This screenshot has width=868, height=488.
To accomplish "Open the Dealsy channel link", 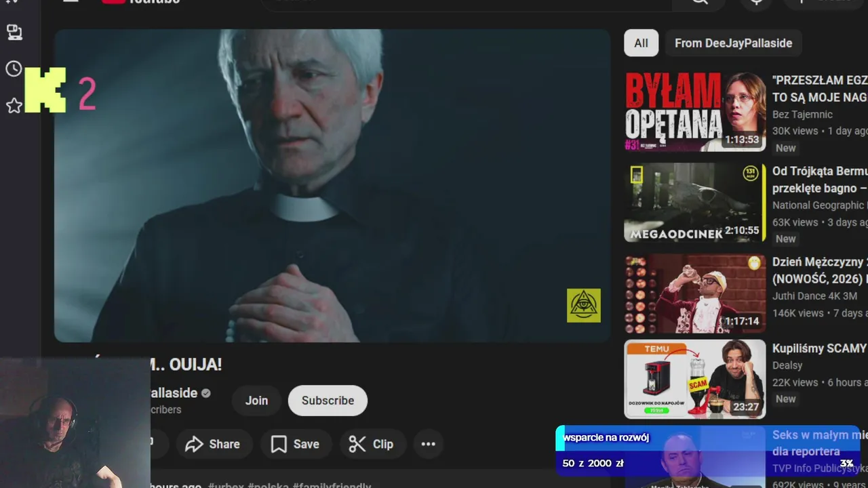I will coord(787,365).
